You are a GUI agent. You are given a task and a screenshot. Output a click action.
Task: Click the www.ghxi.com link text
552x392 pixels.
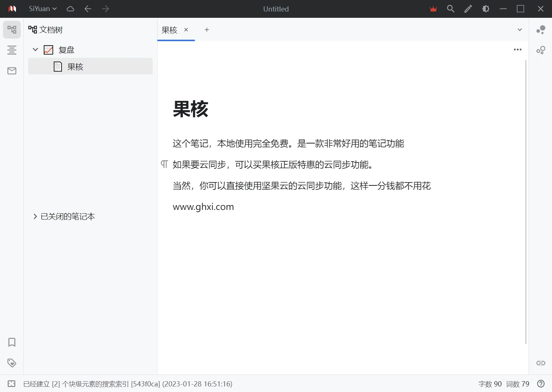203,207
